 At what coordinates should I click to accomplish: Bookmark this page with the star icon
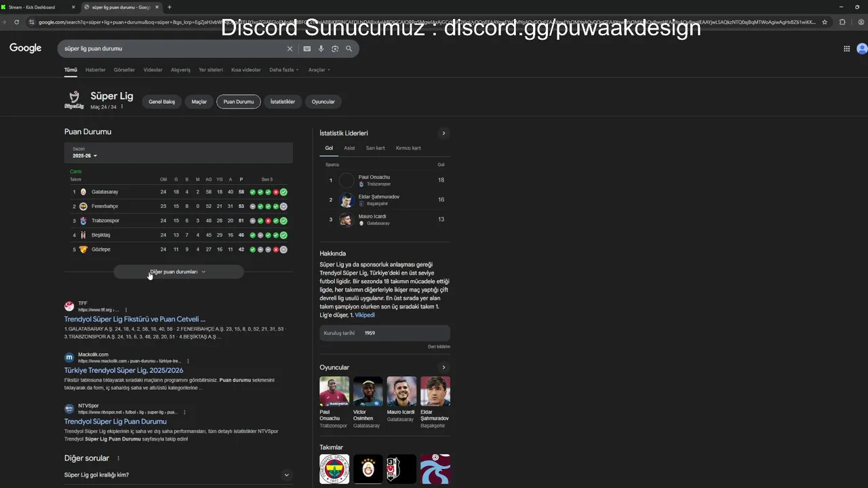coord(825,22)
